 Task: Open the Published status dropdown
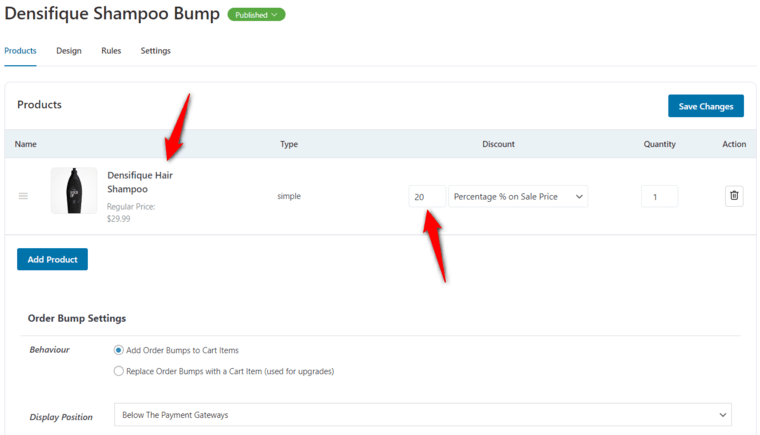[256, 15]
